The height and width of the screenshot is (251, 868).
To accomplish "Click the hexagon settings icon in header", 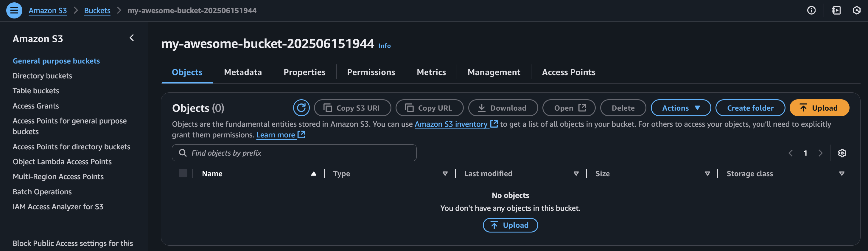I will (x=857, y=10).
